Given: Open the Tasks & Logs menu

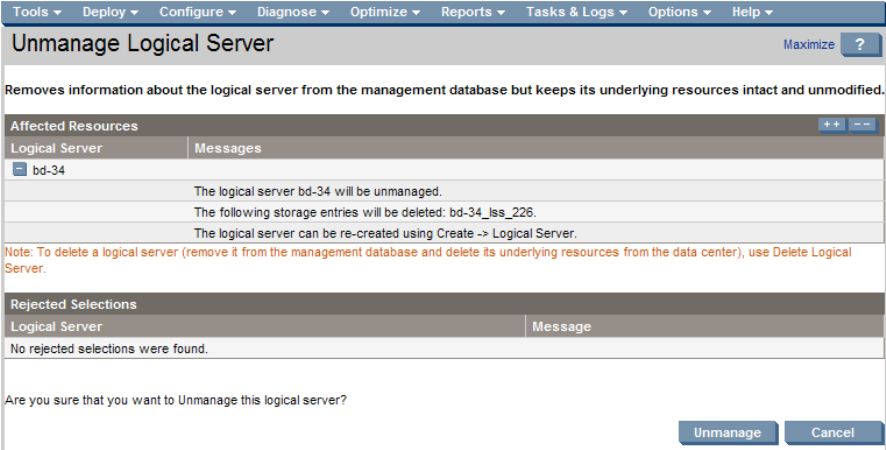Looking at the screenshot, I should pyautogui.click(x=577, y=12).
